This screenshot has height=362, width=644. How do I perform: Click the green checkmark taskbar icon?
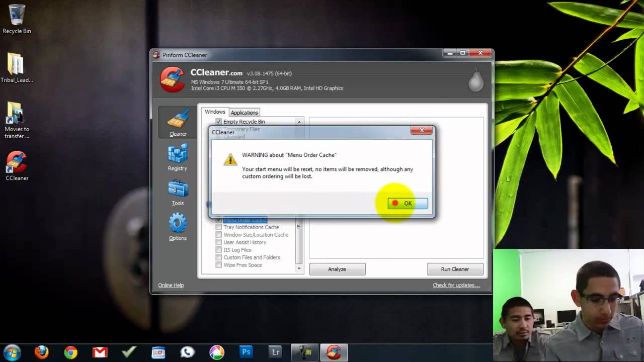pyautogui.click(x=129, y=352)
